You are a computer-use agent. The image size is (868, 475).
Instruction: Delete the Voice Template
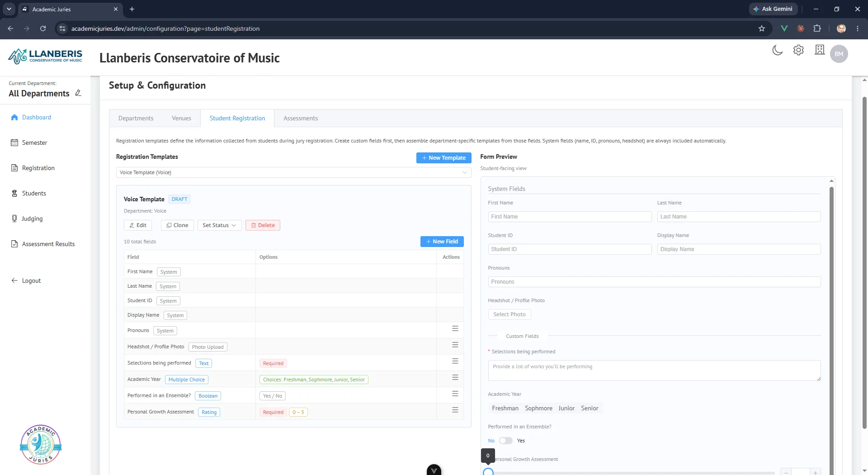pyautogui.click(x=263, y=225)
